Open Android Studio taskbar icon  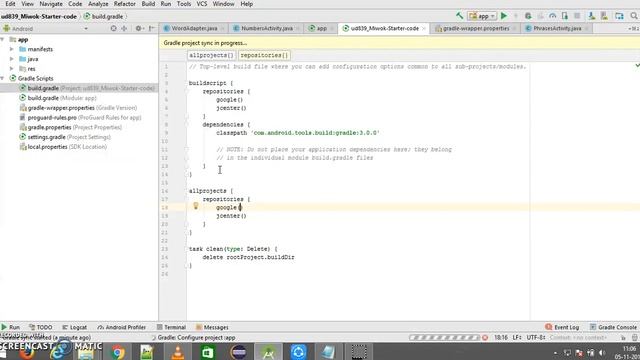[268, 352]
